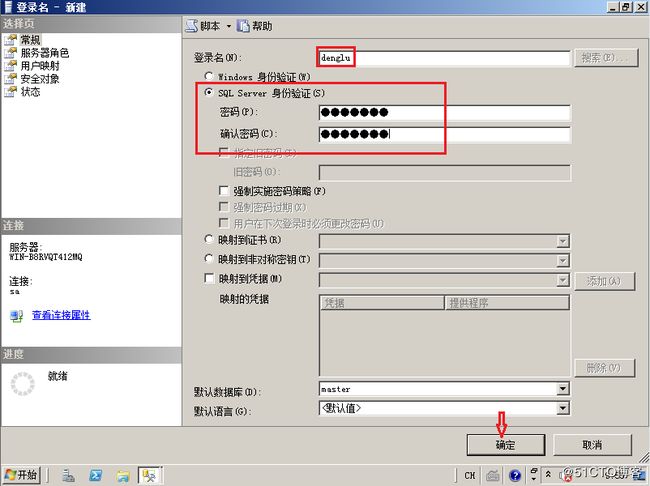Click the 凭据 column header

tap(382, 303)
